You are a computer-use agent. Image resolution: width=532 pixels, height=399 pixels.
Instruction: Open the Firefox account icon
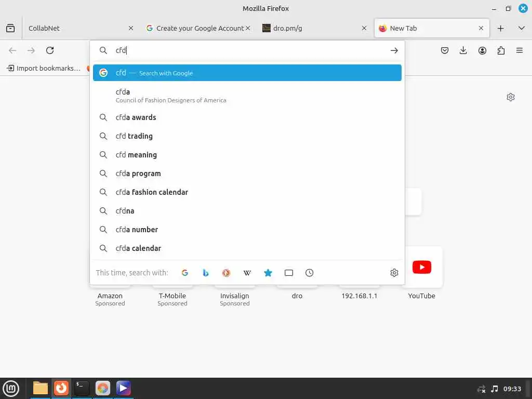[482, 50]
